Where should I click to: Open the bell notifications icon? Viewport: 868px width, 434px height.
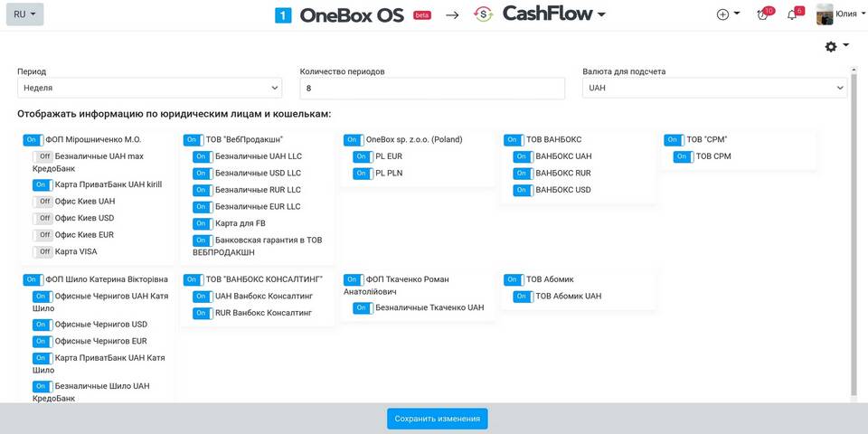point(792,14)
